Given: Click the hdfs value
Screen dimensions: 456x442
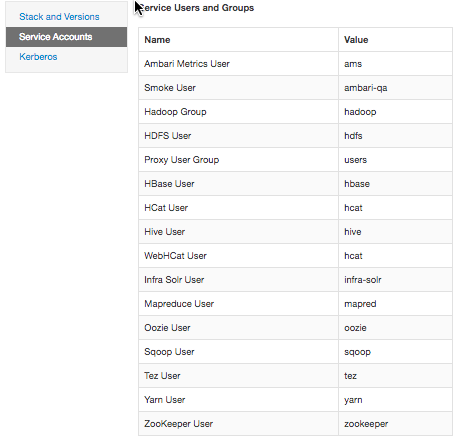Looking at the screenshot, I should 353,136.
